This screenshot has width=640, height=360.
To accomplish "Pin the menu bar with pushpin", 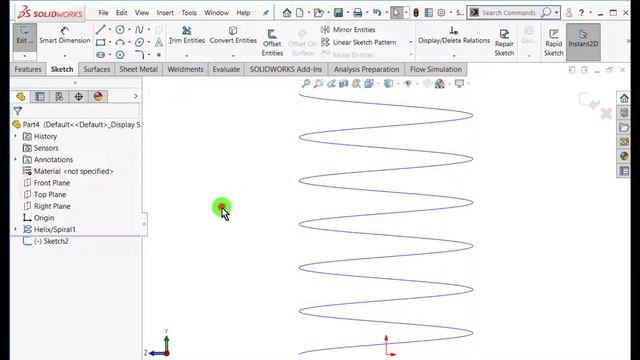I will tap(266, 13).
